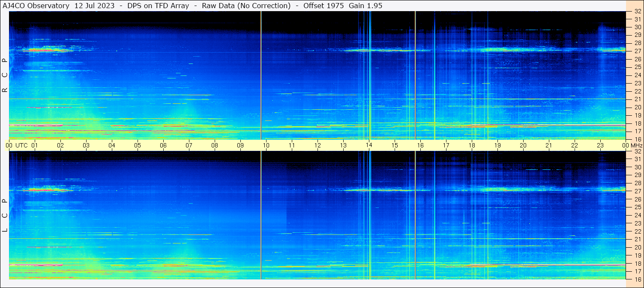Click 30 MHz label of RCP panel
Image resolution: width=644 pixels, height=288 pixels.
638,27
